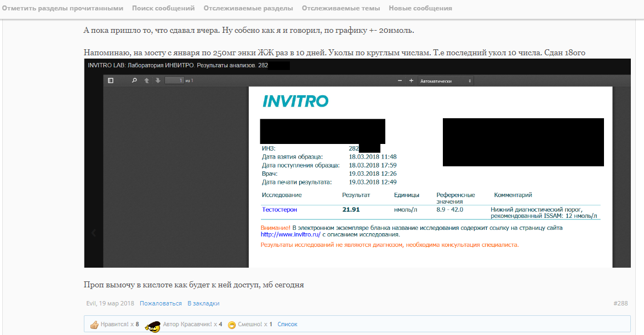The height and width of the screenshot is (335, 644).
Task: Open Поиск сообщений in the top bar
Action: point(163,8)
